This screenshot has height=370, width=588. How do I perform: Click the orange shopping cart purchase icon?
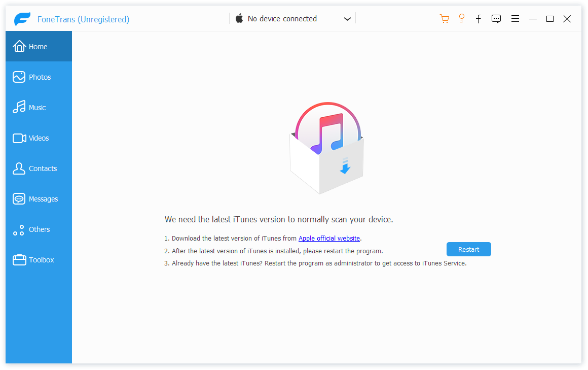click(445, 18)
